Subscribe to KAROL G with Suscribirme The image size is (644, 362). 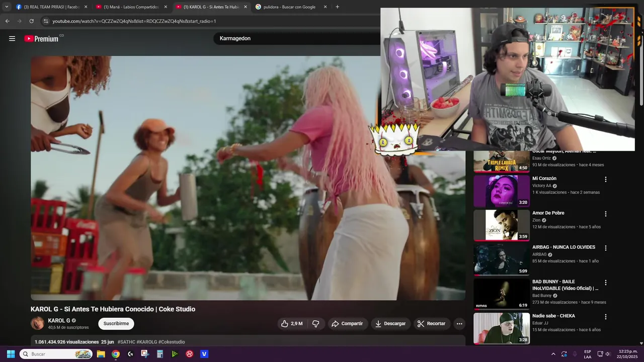[116, 324]
